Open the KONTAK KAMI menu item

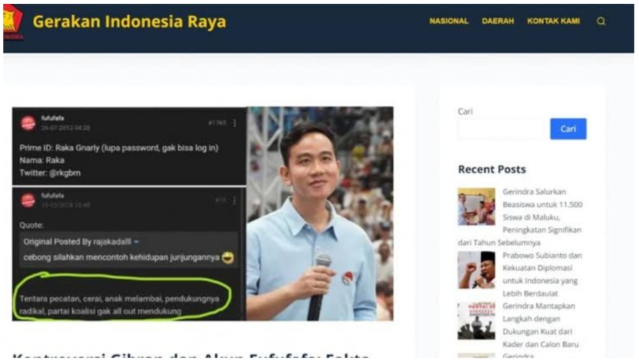pos(553,21)
